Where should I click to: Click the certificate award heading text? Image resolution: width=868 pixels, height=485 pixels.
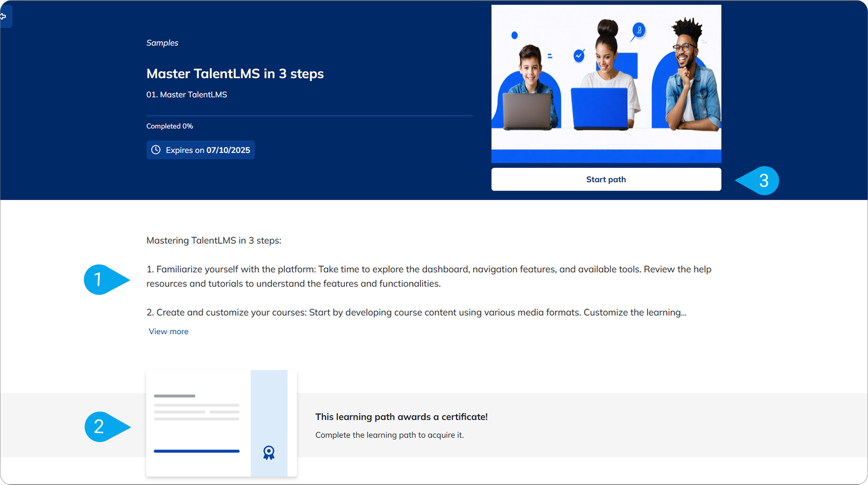tap(401, 417)
